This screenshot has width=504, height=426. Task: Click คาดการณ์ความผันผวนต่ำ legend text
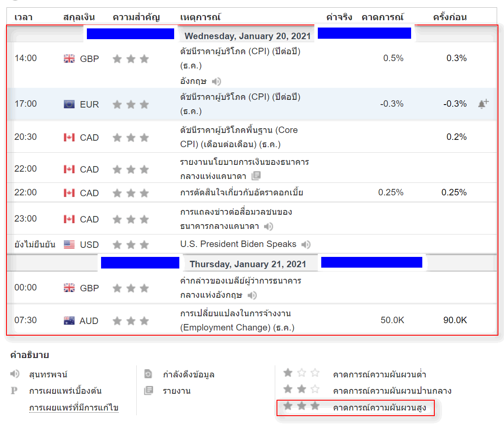[x=380, y=374]
